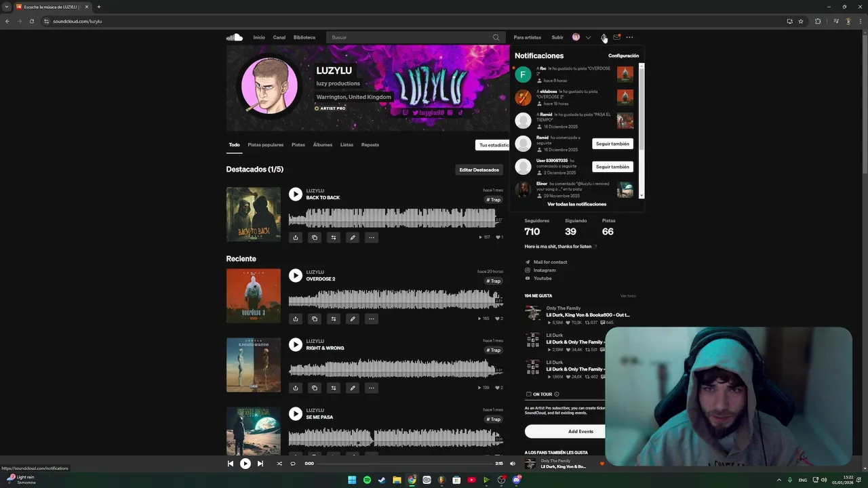Open the more options menu under RIGHT & WRONG

coord(372,388)
